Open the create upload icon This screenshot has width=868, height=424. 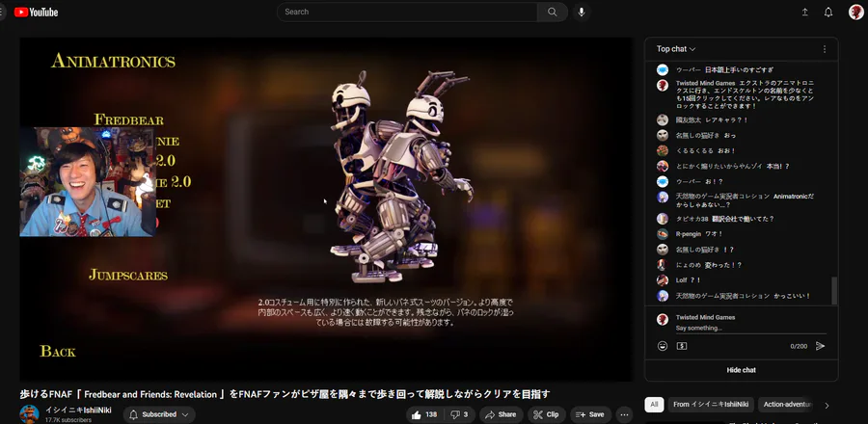pyautogui.click(x=805, y=13)
